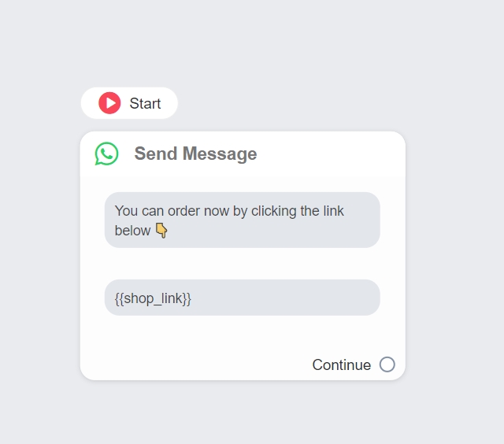
Task: Select the white Start node pill's right edge
Action: 173,103
